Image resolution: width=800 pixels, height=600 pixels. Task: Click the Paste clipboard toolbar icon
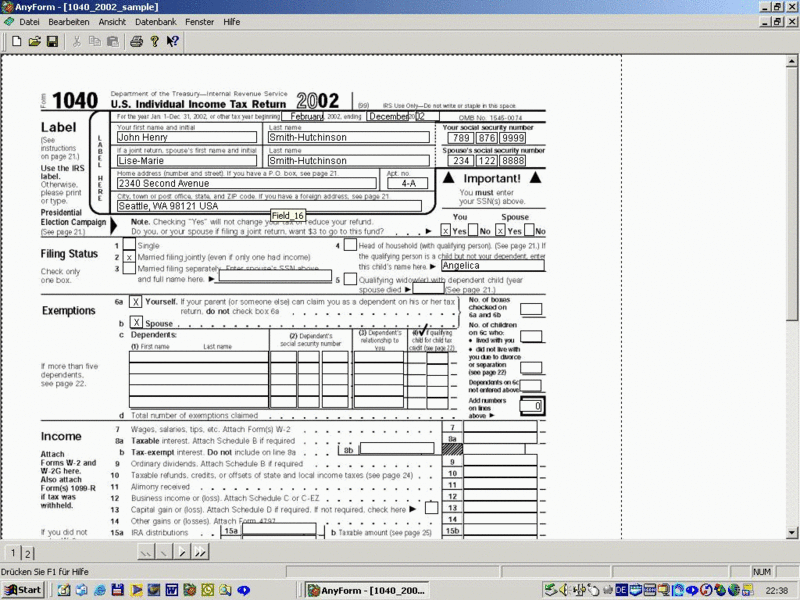[x=113, y=41]
